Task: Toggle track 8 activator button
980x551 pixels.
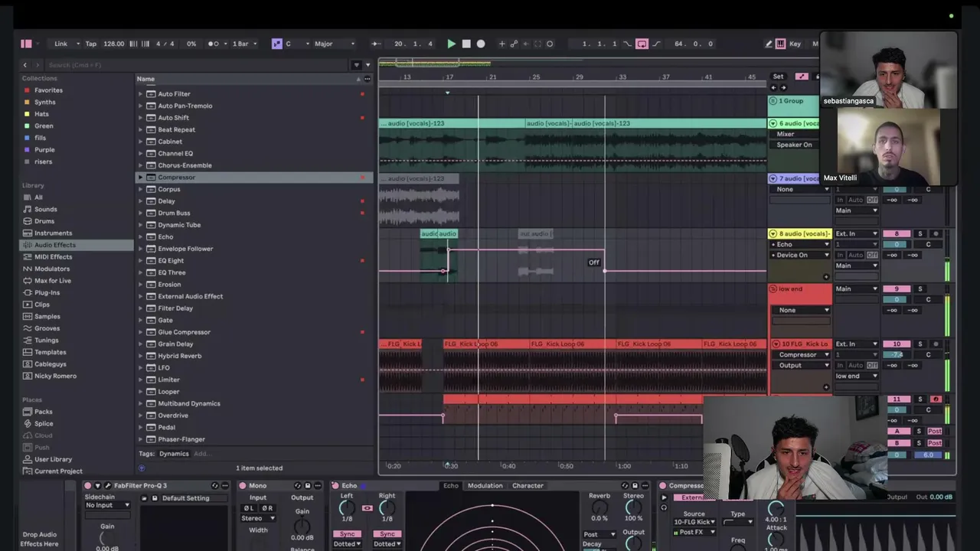Action: (897, 233)
